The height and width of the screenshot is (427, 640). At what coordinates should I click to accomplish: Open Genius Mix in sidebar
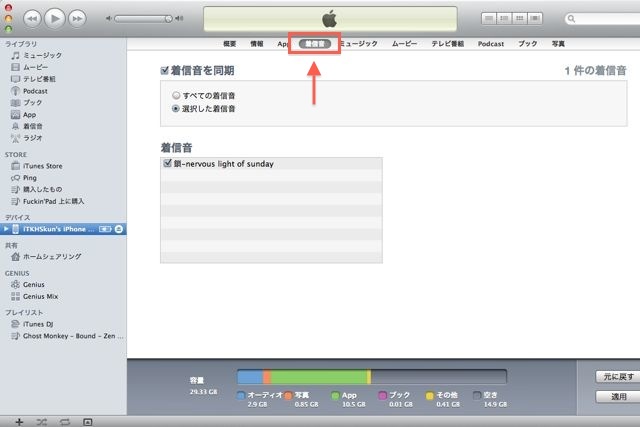[40, 296]
